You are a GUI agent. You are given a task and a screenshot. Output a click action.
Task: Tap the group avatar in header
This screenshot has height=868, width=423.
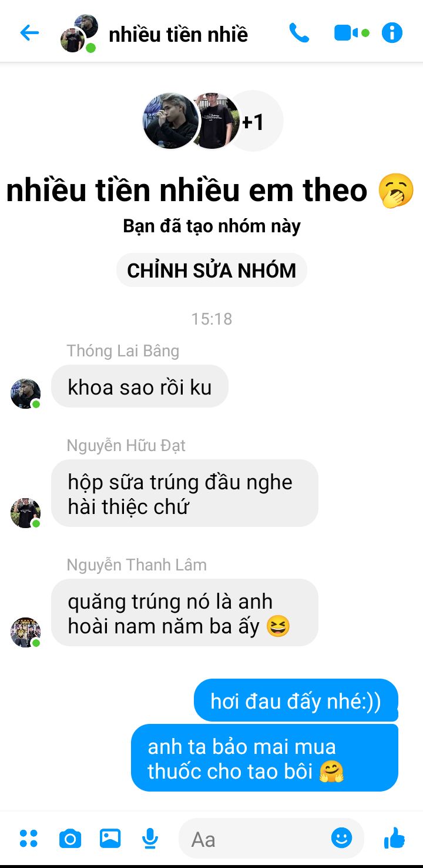click(79, 34)
